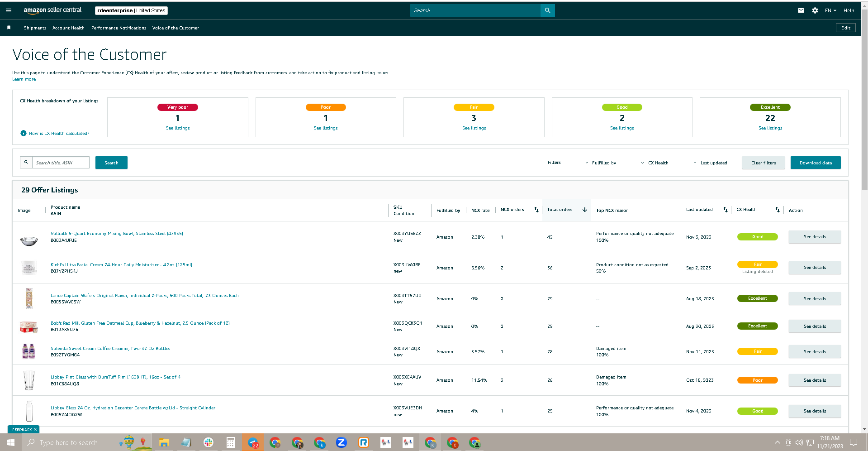868x451 pixels.
Task: Click the teal Search button for listings
Action: [111, 163]
